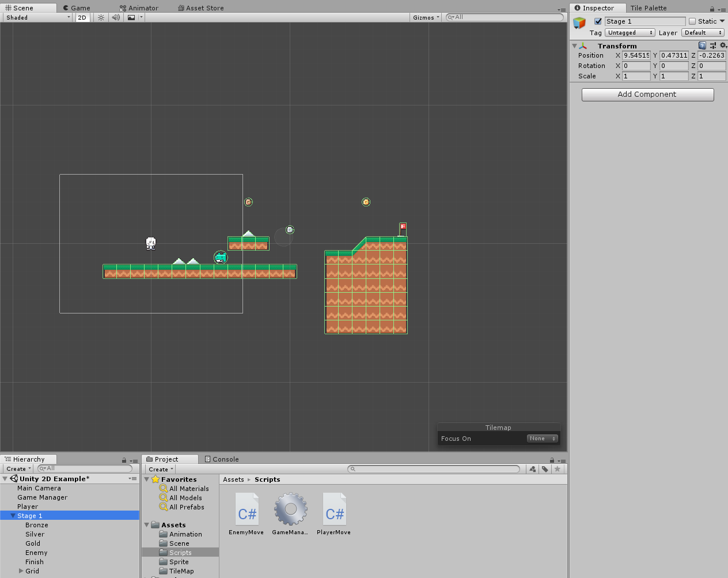Select Bronze object in Hierarchy
Viewport: 728px width, 578px height.
point(37,525)
